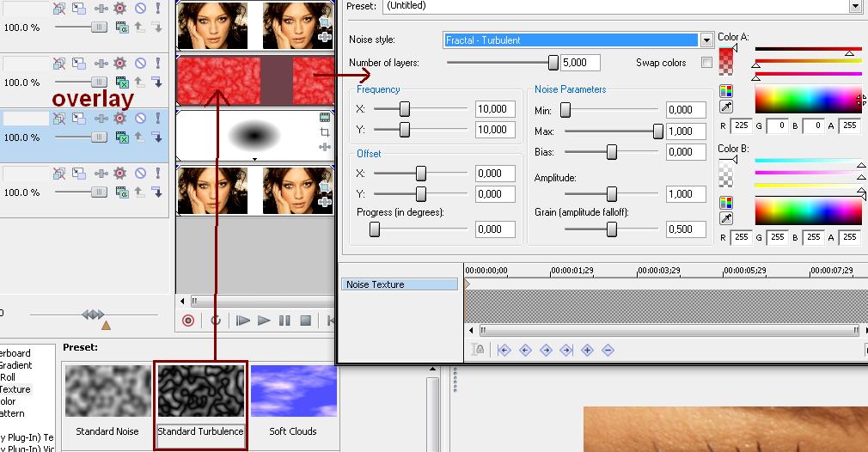This screenshot has width=868, height=452.
Task: Solo the highlighted blue track
Action: pyautogui.click(x=158, y=119)
